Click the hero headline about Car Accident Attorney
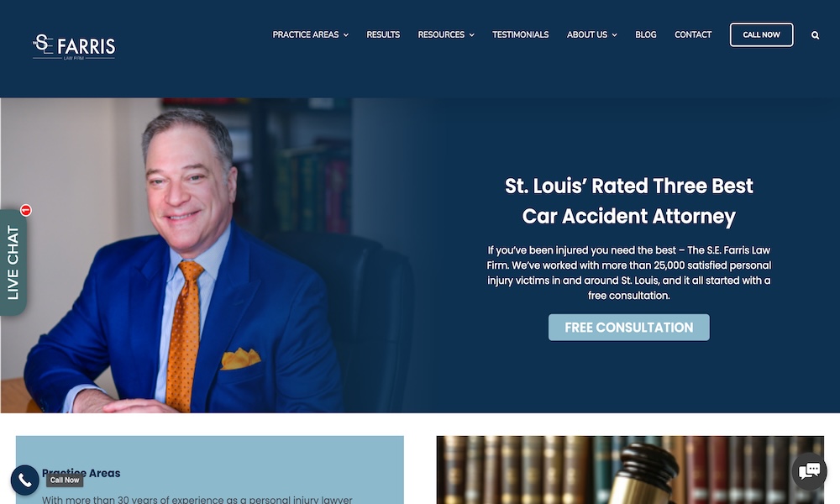The image size is (840, 504). [x=629, y=201]
